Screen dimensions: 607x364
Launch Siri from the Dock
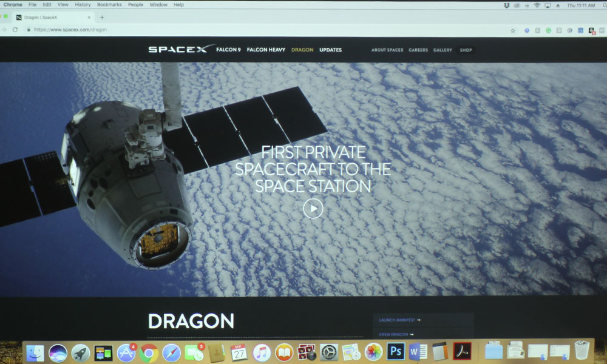(58, 352)
